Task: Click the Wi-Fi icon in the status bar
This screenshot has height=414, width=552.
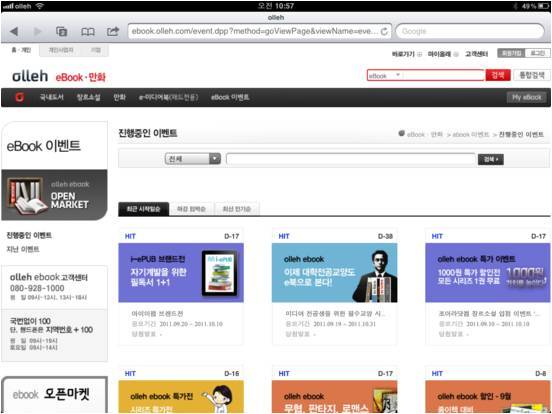Action: point(39,6)
